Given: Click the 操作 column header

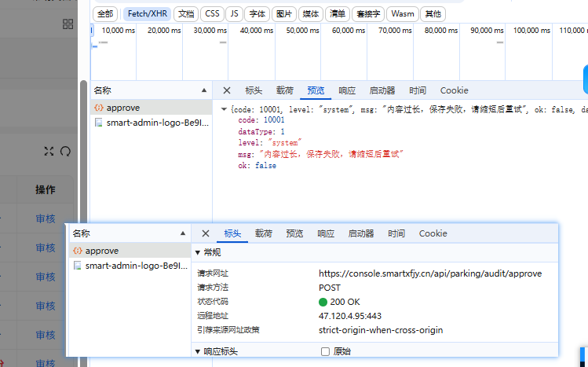Looking at the screenshot, I should pos(46,190).
